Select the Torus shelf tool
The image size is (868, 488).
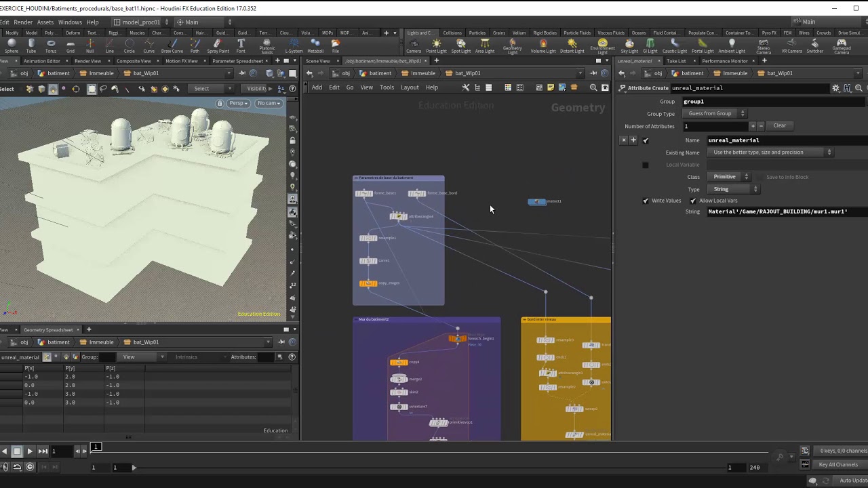[51, 46]
